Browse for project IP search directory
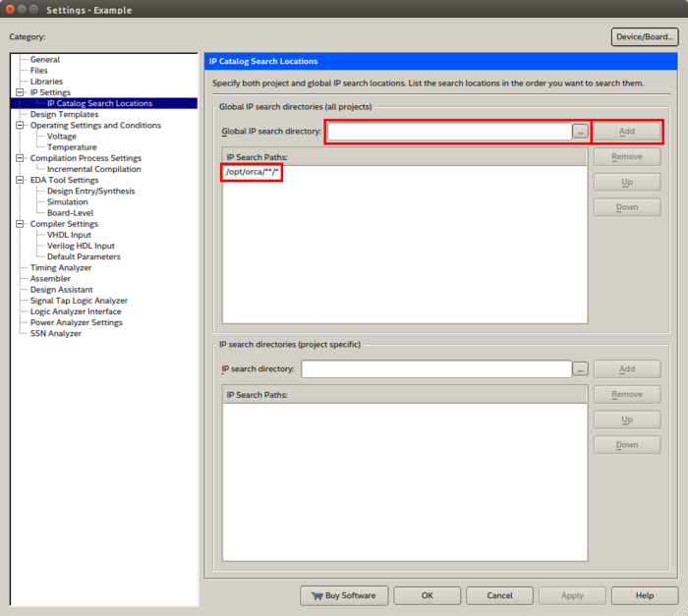Image resolution: width=688 pixels, height=616 pixels. pyautogui.click(x=581, y=369)
